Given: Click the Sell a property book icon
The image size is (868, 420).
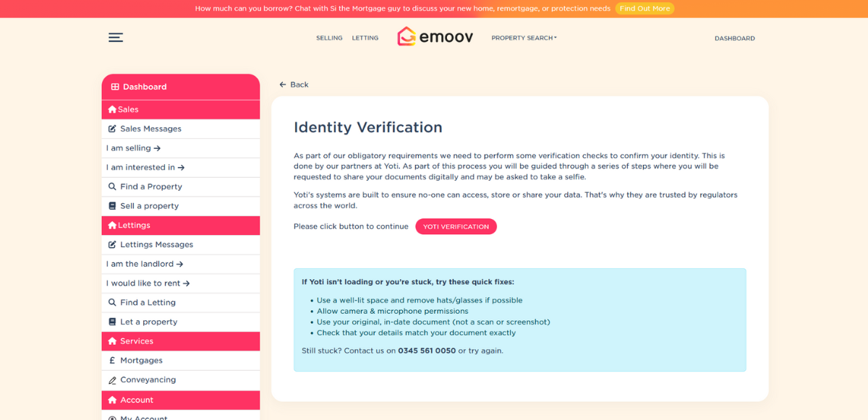Looking at the screenshot, I should [112, 206].
